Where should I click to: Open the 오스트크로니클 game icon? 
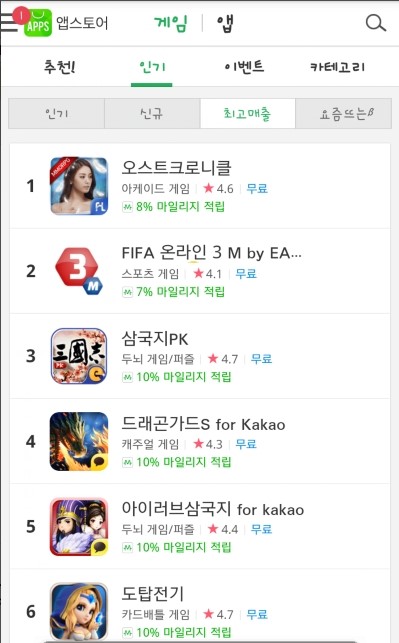79,186
